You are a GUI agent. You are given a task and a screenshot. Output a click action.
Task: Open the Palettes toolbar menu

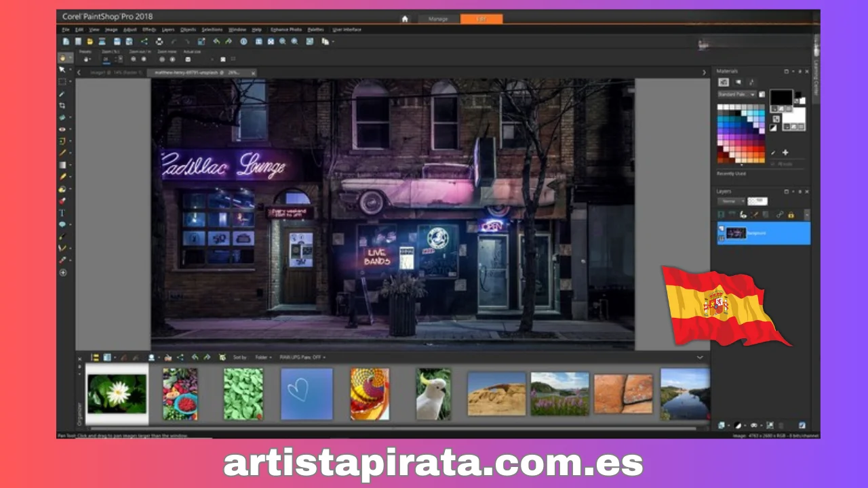316,30
